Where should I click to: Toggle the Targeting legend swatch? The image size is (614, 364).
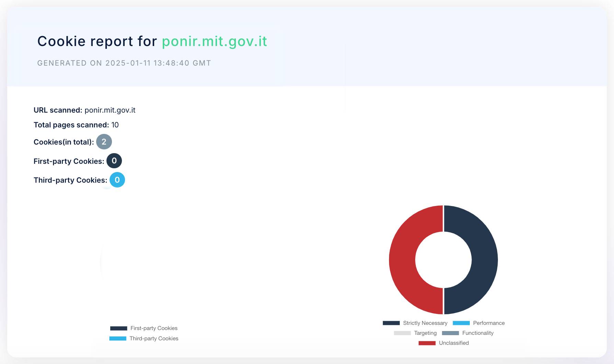point(402,333)
